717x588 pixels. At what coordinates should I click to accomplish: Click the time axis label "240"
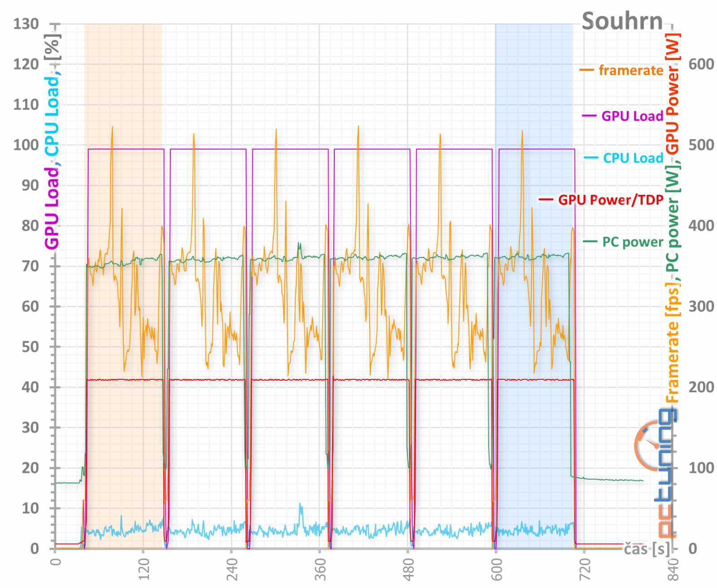[232, 569]
